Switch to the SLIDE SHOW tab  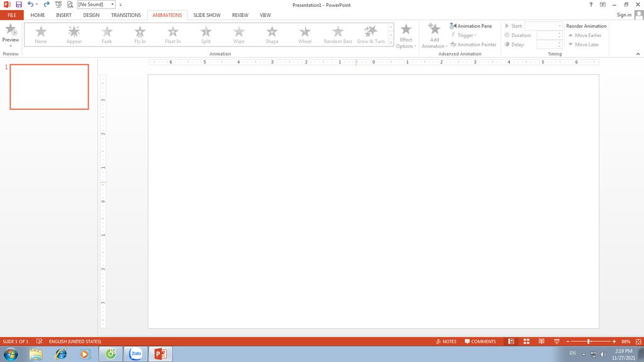tap(207, 15)
